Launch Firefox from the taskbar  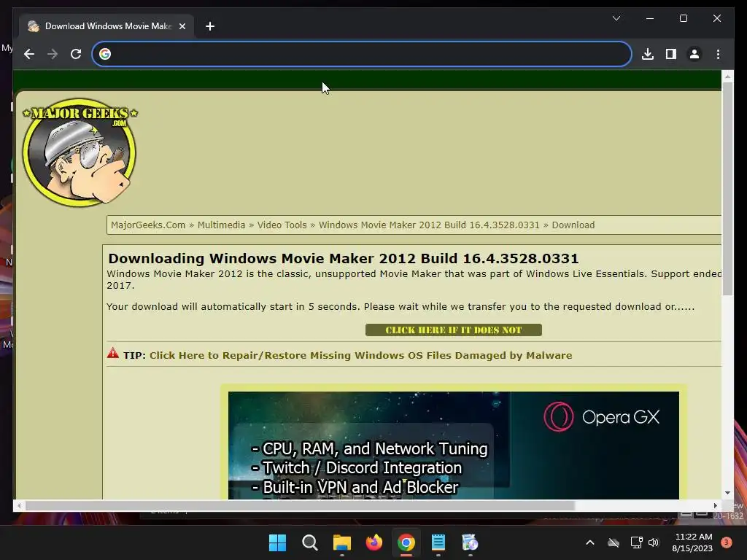pyautogui.click(x=374, y=542)
